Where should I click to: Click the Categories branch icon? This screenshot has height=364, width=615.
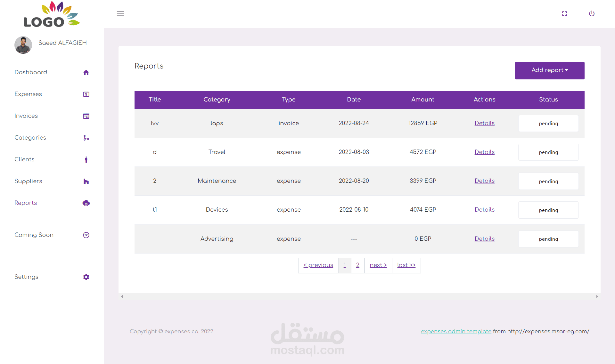point(86,138)
